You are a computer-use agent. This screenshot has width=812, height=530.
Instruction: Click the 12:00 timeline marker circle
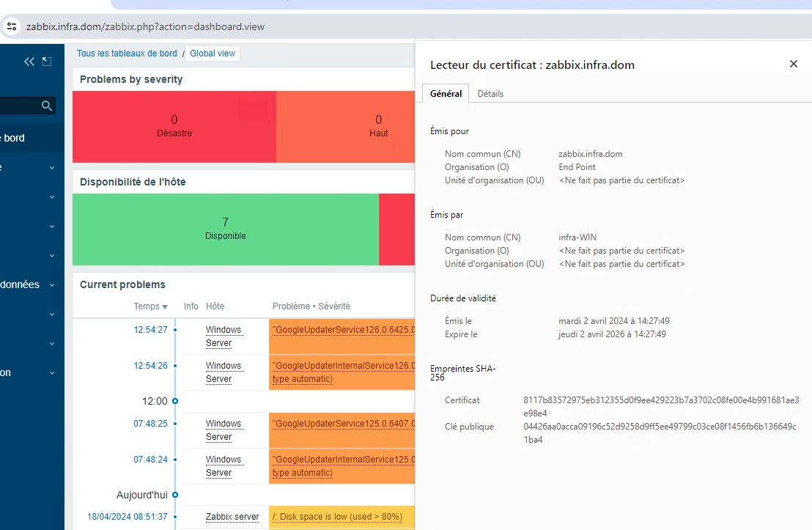(x=175, y=402)
